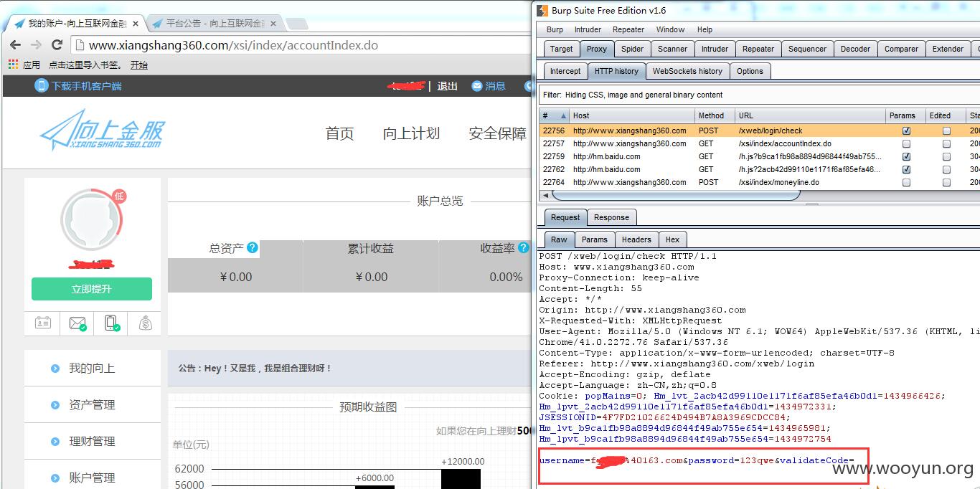Image resolution: width=980 pixels, height=489 pixels.
Task: Close the 我的账户 browser tab
Action: click(136, 23)
